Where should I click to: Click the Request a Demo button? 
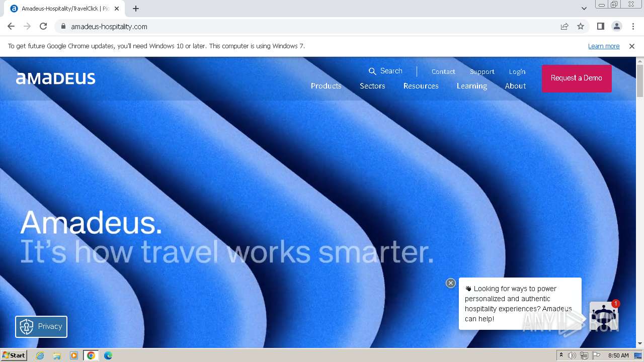tap(577, 78)
